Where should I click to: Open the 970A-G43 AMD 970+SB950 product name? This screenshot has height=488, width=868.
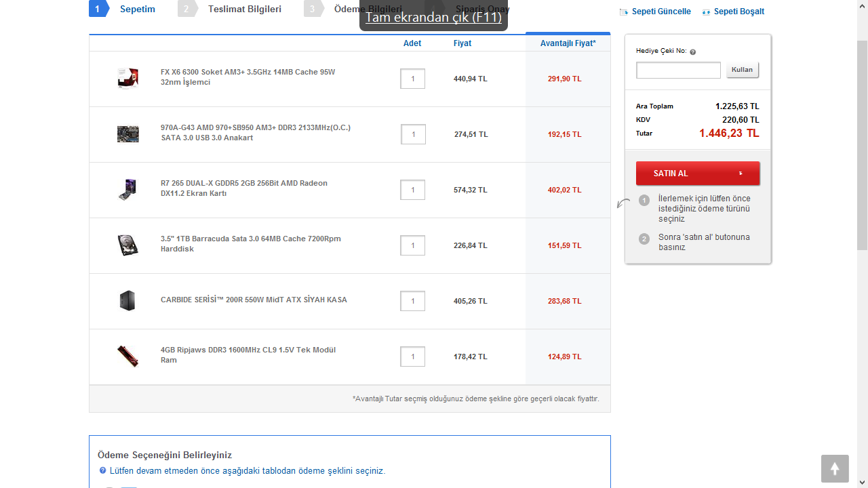pos(256,133)
